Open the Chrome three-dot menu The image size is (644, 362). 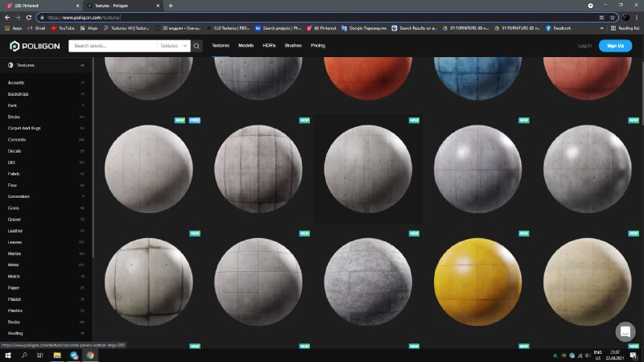click(x=637, y=17)
